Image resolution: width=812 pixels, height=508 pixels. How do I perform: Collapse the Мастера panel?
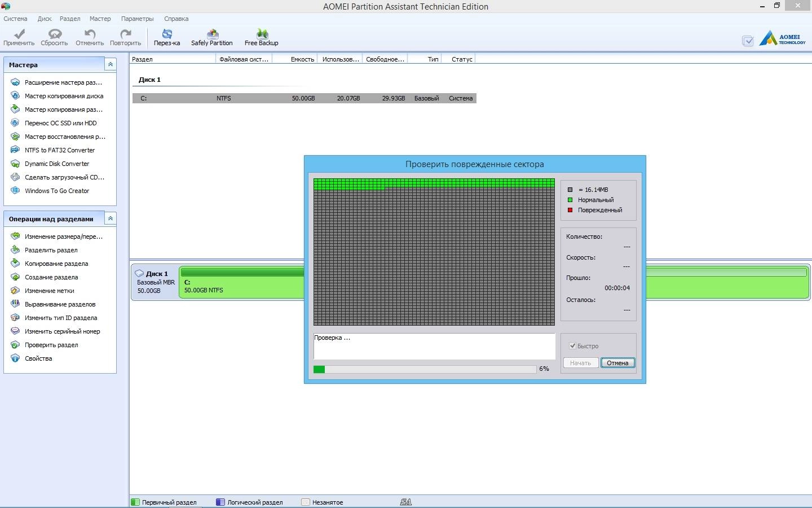click(x=111, y=64)
